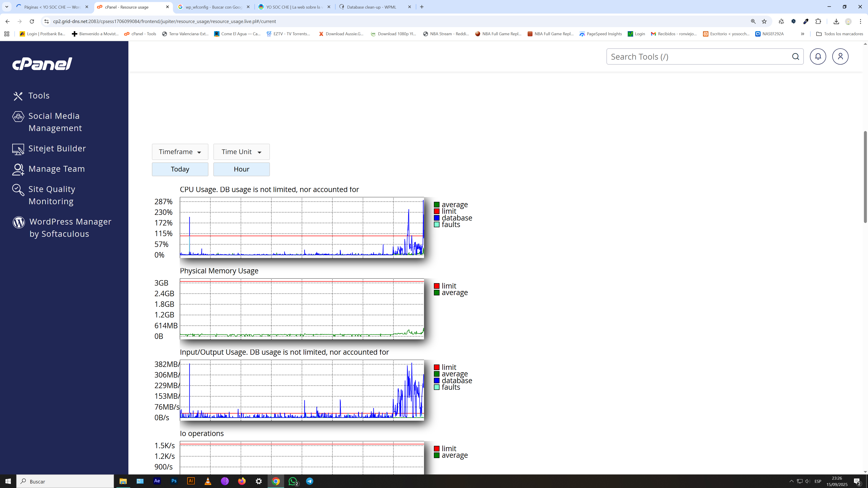Viewport: 868px width, 488px height.
Task: Open Social Media Management
Action: (x=55, y=122)
